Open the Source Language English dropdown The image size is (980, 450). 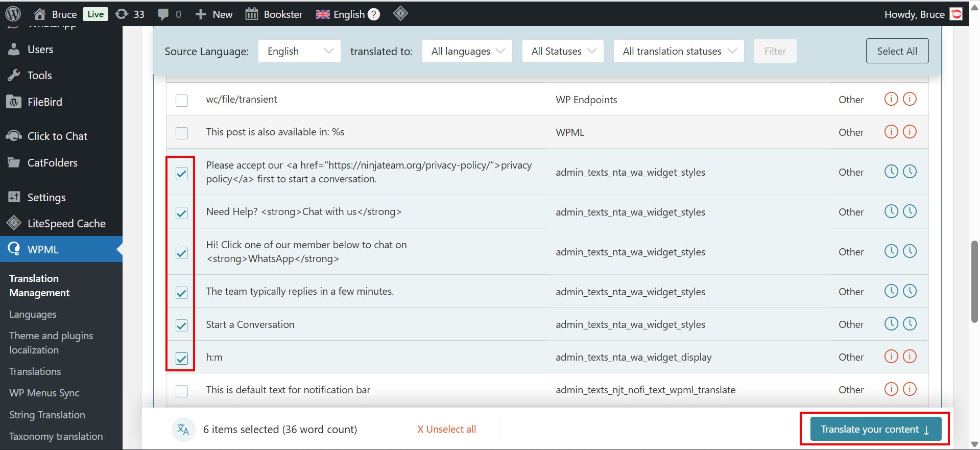299,51
